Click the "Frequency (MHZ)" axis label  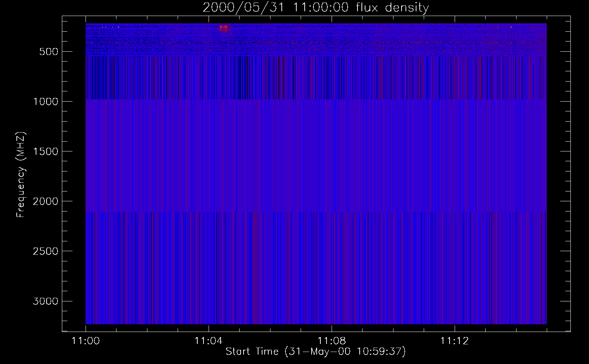coord(21,175)
